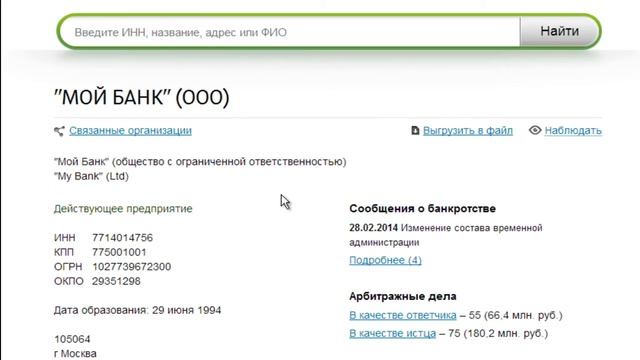Image resolution: width=640 pixels, height=360 pixels.
Task: Select the КПП value 775001001
Action: click(x=119, y=252)
